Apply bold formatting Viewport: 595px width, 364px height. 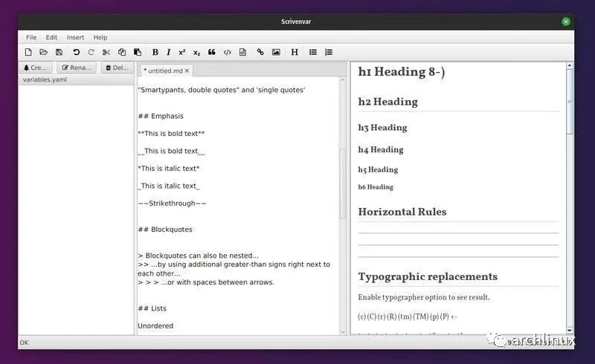pyautogui.click(x=155, y=52)
